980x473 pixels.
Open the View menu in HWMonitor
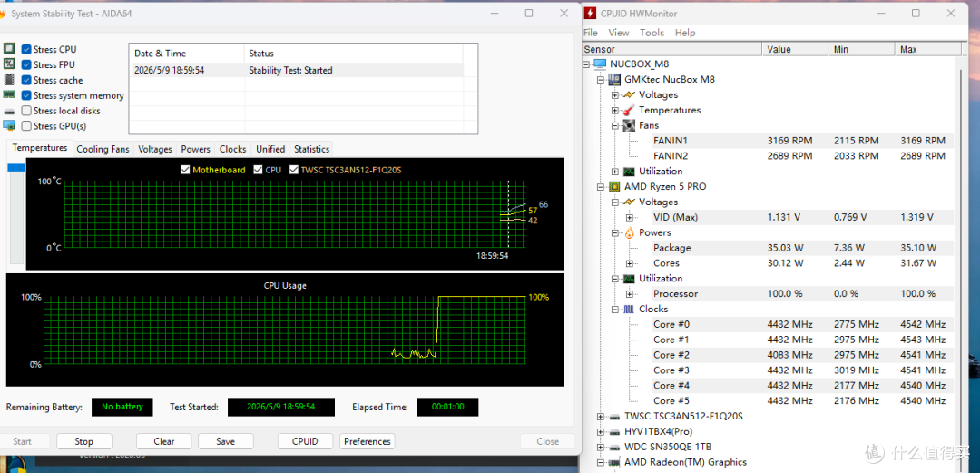pyautogui.click(x=619, y=33)
